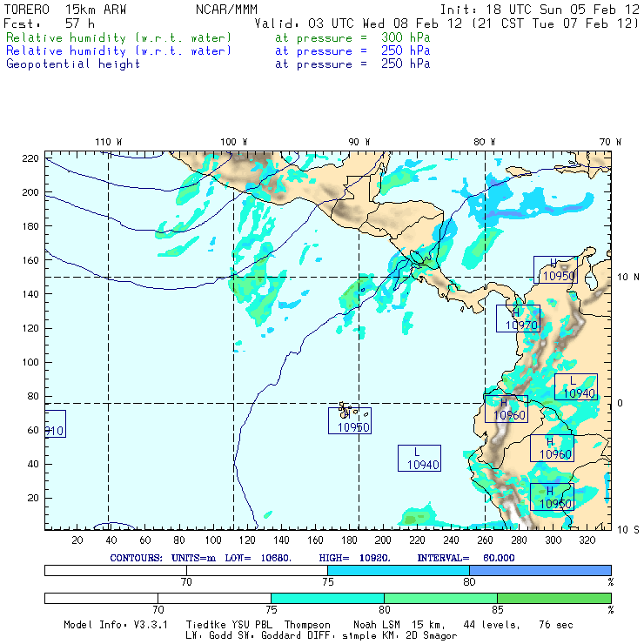The image size is (644, 644).
Task: Click the green 300 hPa relative humidity legend text
Action: [119, 38]
